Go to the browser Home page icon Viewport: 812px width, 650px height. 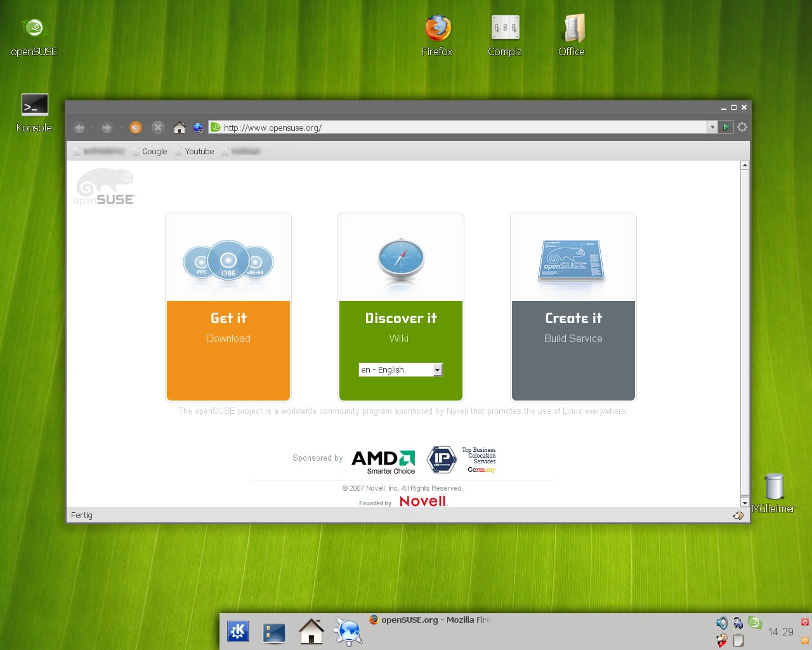click(180, 128)
